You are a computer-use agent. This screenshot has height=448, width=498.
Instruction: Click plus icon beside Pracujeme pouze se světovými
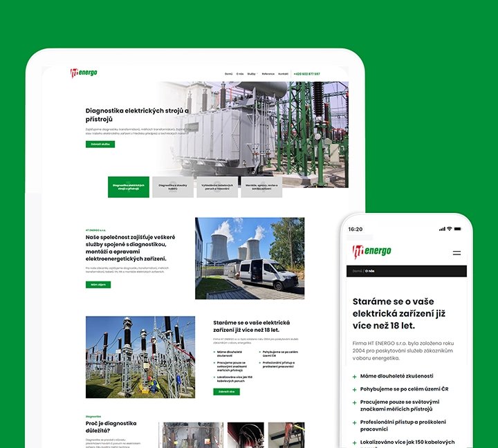[x=354, y=402]
